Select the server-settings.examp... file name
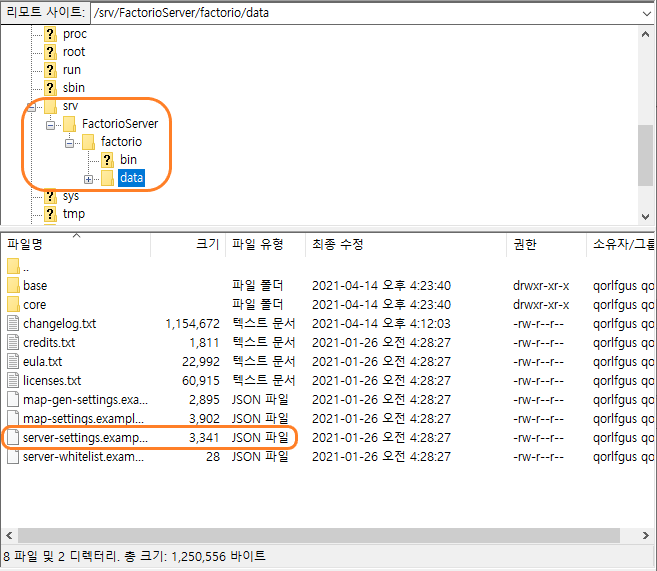 pyautogui.click(x=85, y=437)
